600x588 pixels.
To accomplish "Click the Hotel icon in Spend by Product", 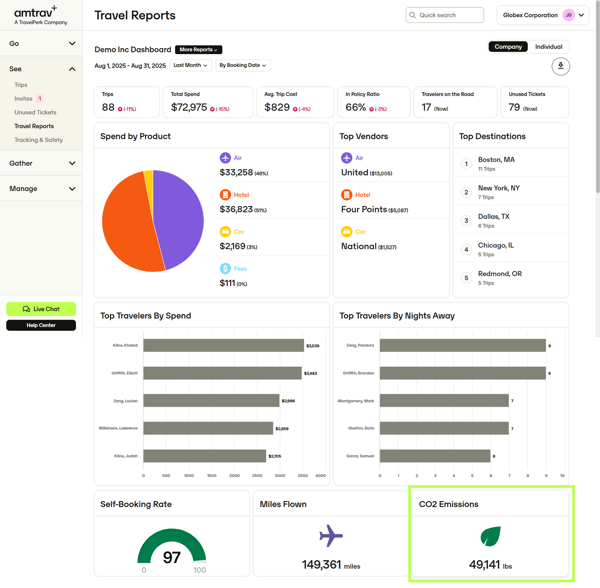I will [225, 195].
